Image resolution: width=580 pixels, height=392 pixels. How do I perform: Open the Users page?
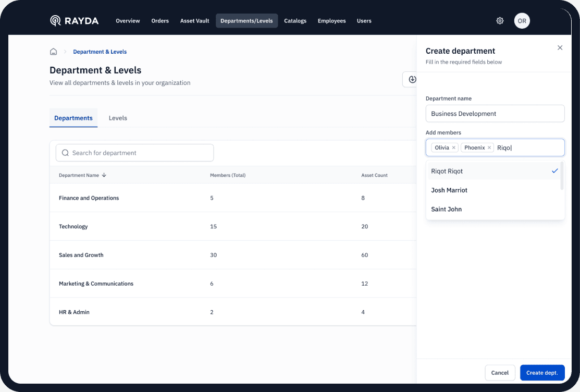[x=364, y=21]
